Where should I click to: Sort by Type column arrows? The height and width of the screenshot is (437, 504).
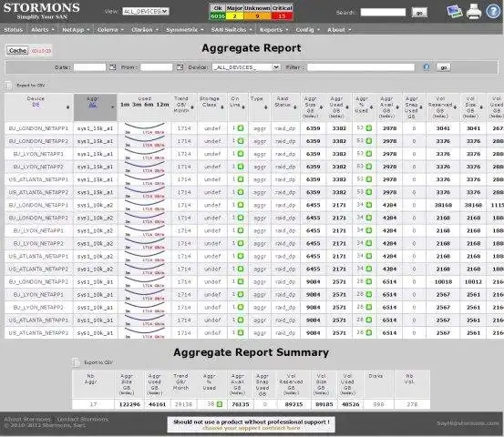pos(266,107)
